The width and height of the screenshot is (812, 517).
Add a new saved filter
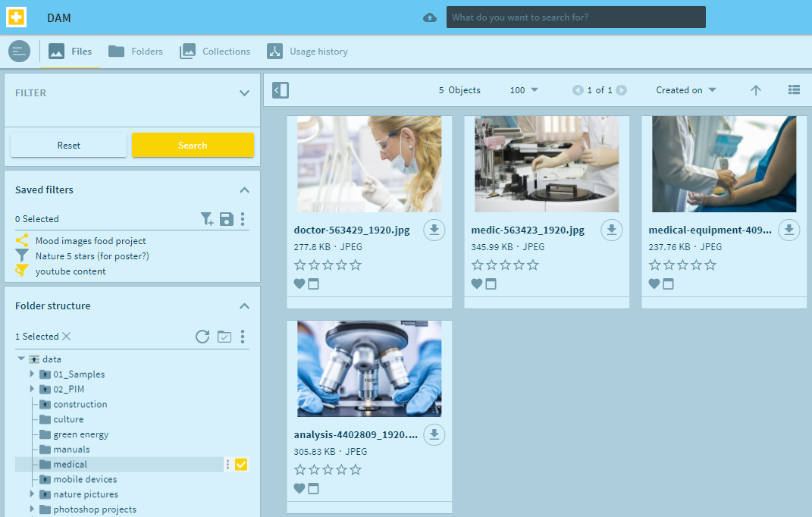(207, 219)
